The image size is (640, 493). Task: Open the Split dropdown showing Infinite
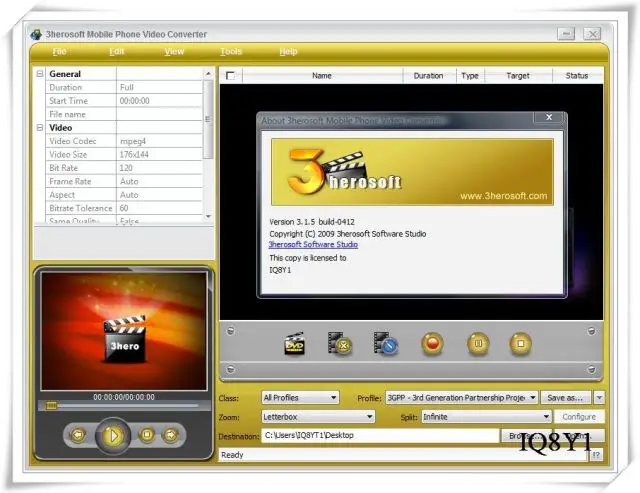pos(487,417)
